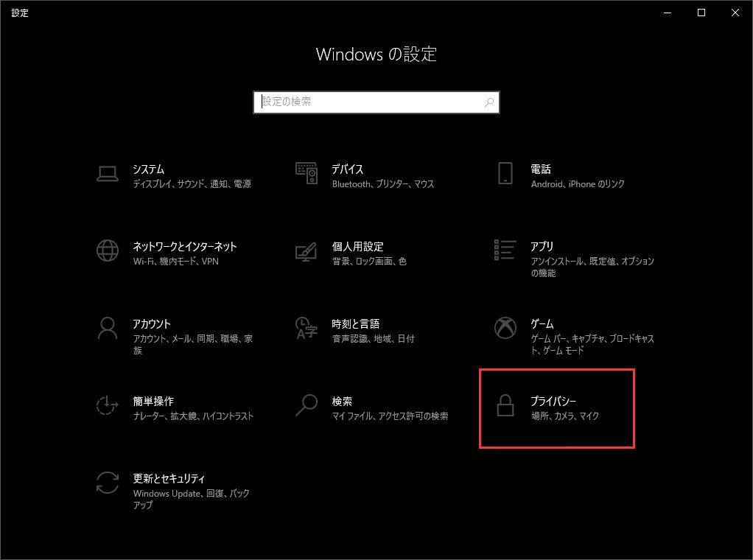Viewport: 753px width, 560px height.
Task: Open the 簡単操作 settings title
Action: pyautogui.click(x=153, y=401)
